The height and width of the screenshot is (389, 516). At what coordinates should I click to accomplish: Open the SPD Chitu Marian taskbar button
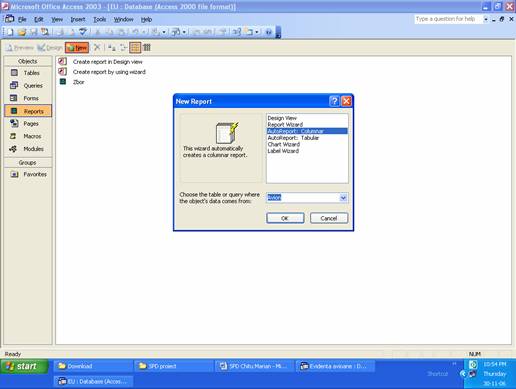click(254, 366)
